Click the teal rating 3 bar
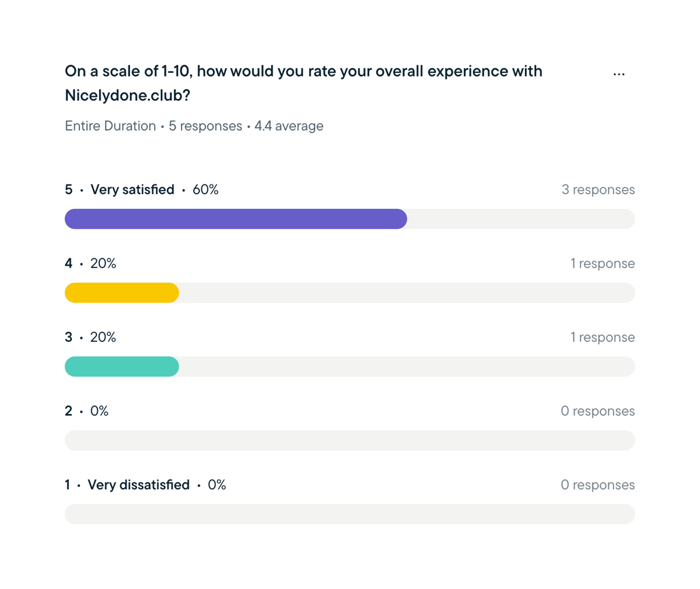This screenshot has width=700, height=589. click(x=121, y=366)
